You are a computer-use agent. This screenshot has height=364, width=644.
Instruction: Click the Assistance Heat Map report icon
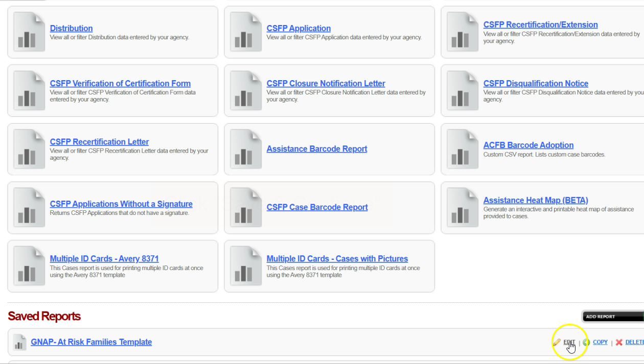463,207
